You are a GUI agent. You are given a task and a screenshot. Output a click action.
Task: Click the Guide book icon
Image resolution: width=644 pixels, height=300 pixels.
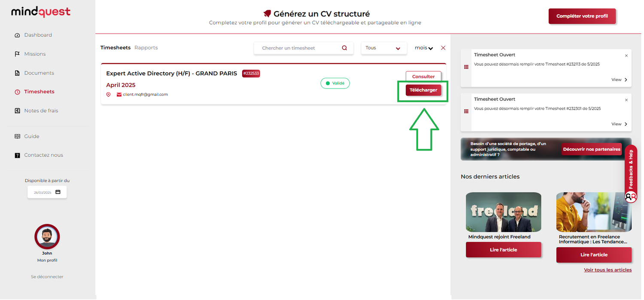(x=17, y=137)
